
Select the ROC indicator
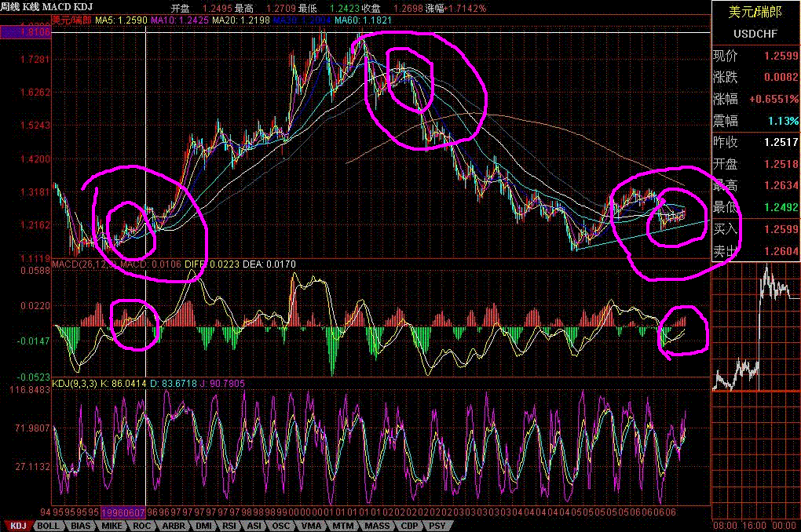142,527
